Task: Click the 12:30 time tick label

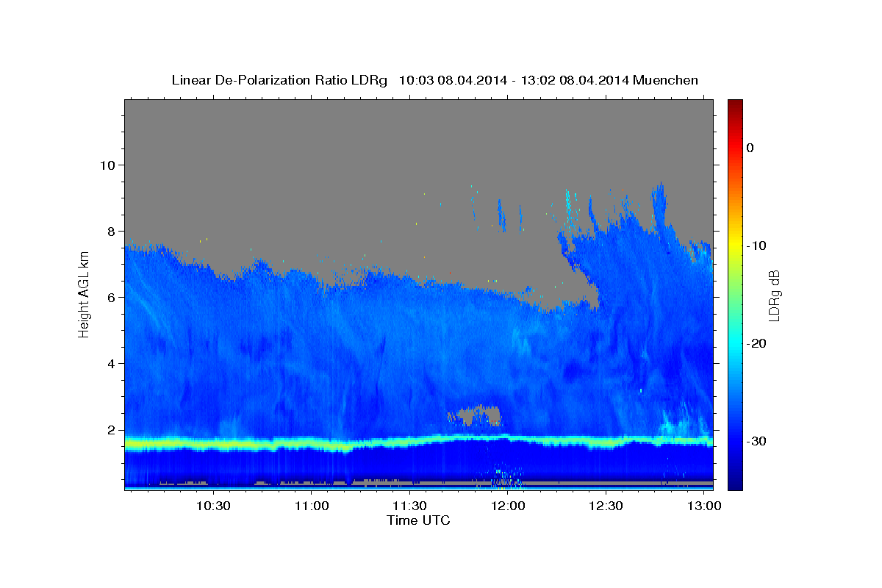Action: 606,506
